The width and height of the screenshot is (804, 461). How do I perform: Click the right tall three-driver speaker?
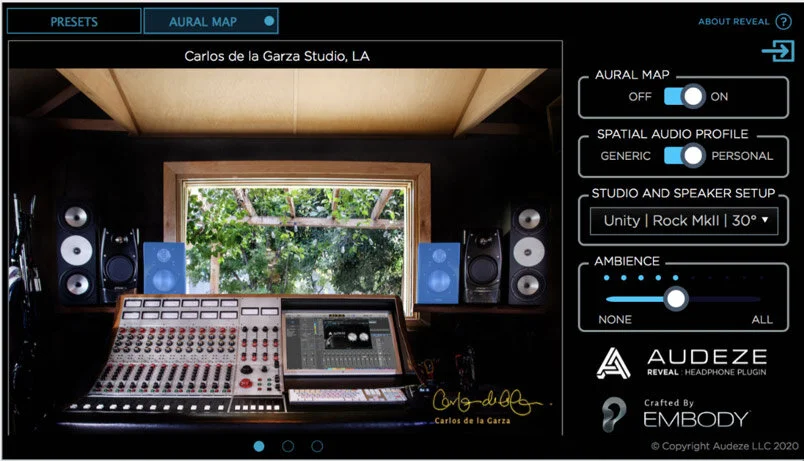point(528,252)
